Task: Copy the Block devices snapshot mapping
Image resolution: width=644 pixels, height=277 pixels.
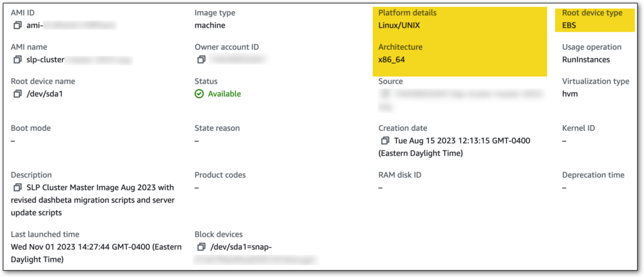Action: pos(201,247)
